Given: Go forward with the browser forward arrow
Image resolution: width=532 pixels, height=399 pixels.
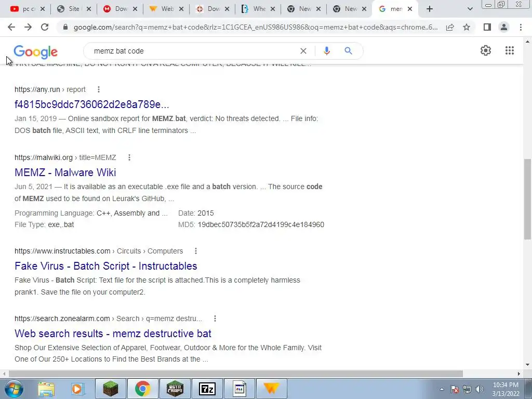Looking at the screenshot, I should click(28, 27).
